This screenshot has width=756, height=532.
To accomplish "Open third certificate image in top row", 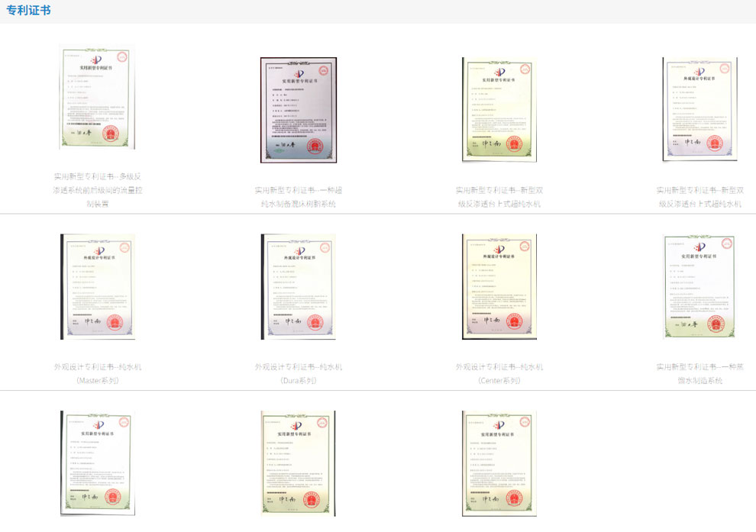I will (499, 109).
